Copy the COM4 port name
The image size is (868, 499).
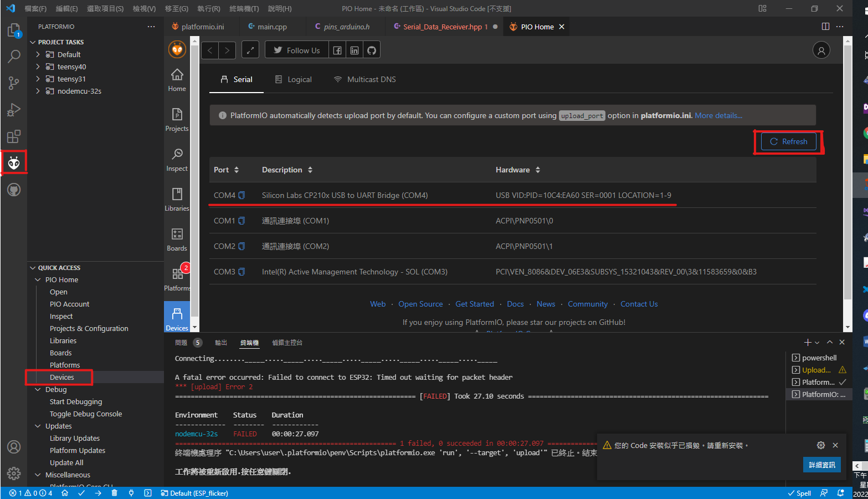[242, 195]
